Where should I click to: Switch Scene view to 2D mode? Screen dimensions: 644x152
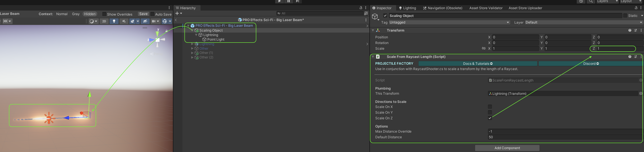104,21
